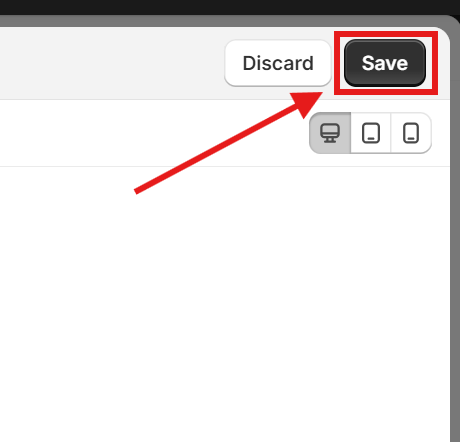Image resolution: width=460 pixels, height=442 pixels.
Task: Select the tablet icon in device switcher
Action: [371, 133]
